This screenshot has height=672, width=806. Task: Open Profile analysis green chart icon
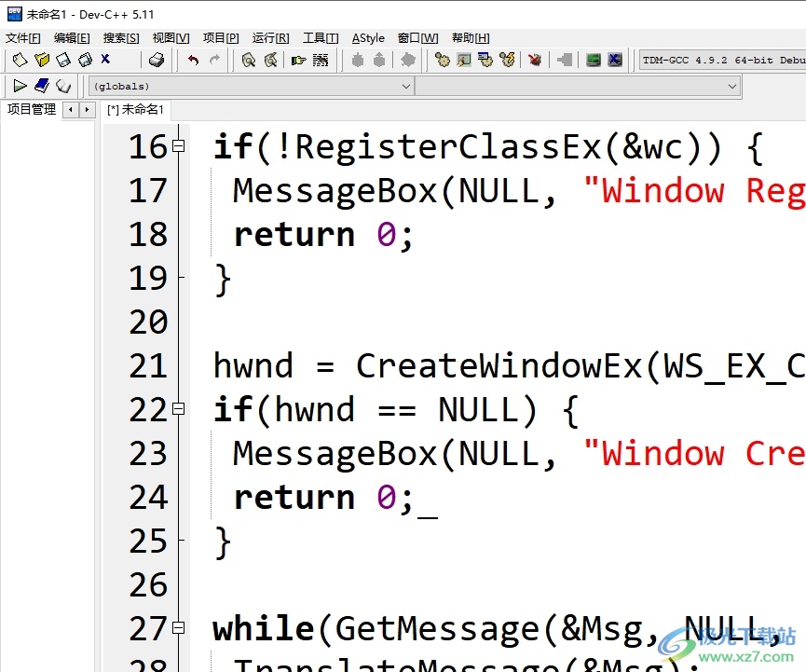click(594, 61)
